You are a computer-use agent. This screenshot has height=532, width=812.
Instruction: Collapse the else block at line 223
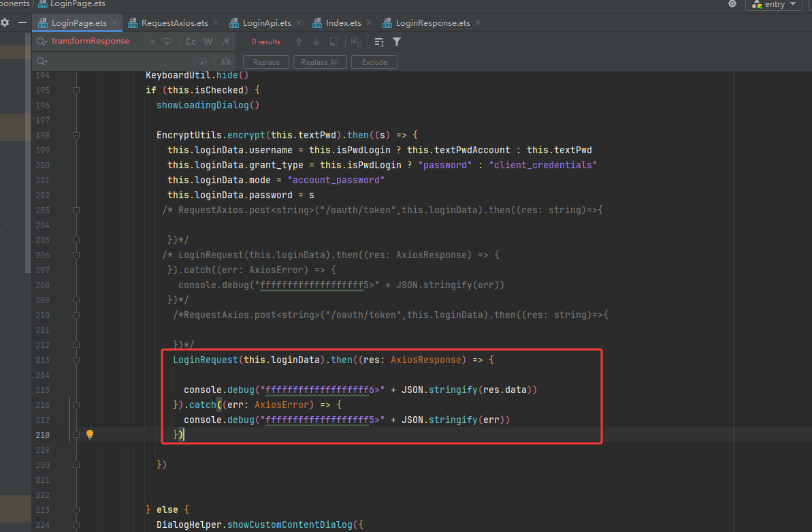[x=76, y=510]
